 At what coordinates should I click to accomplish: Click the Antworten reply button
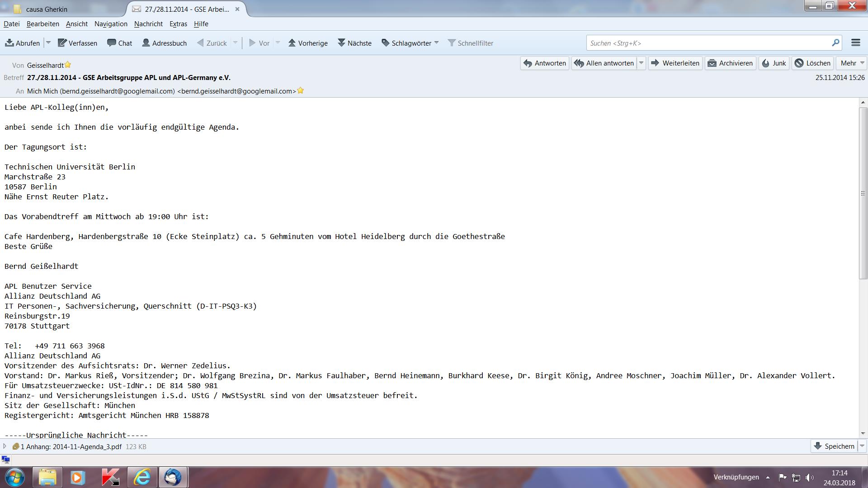[x=545, y=63]
